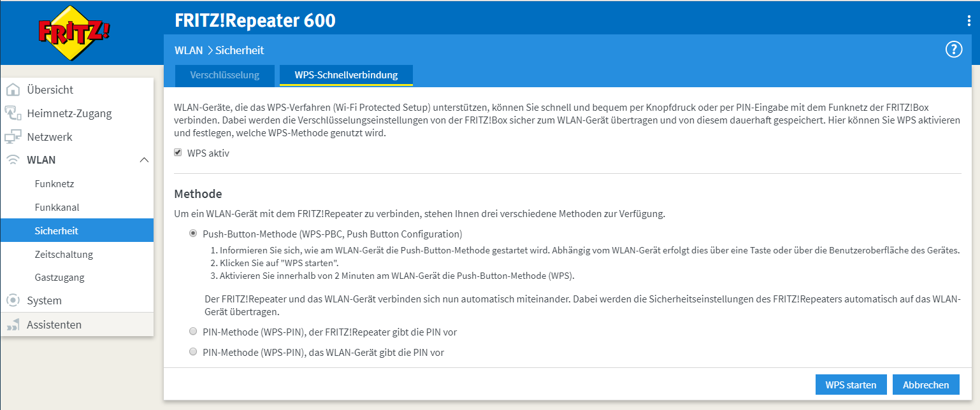Click the Methode section heading
This screenshot has width=980, height=410.
point(198,194)
